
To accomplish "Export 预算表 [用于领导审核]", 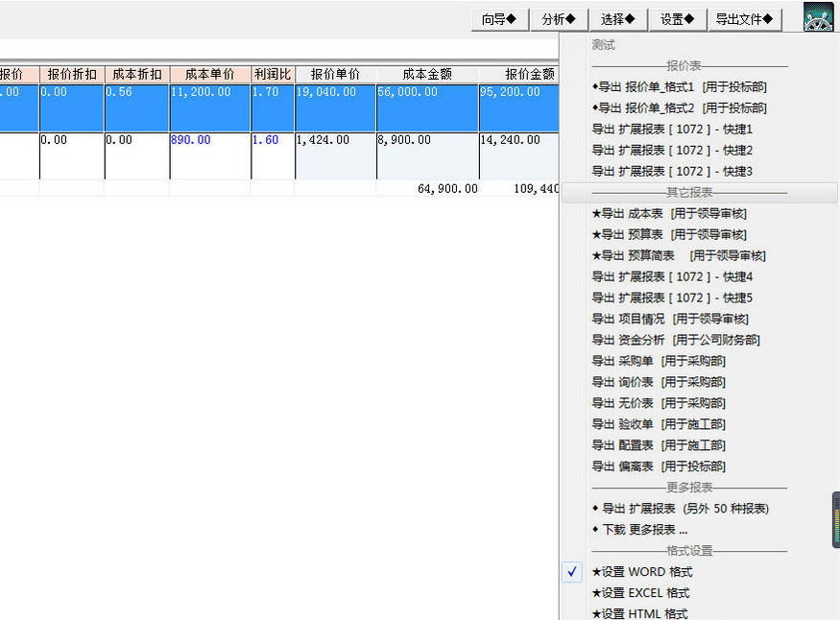I will 669,234.
